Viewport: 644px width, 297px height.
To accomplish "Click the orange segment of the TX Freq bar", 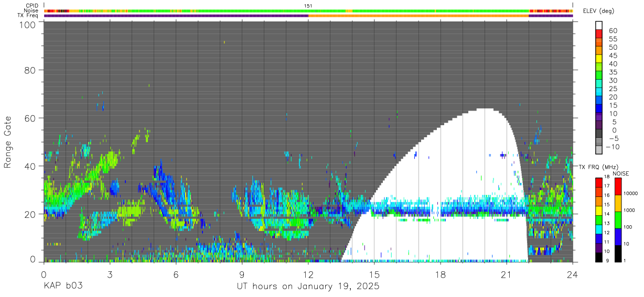I will tap(418, 16).
